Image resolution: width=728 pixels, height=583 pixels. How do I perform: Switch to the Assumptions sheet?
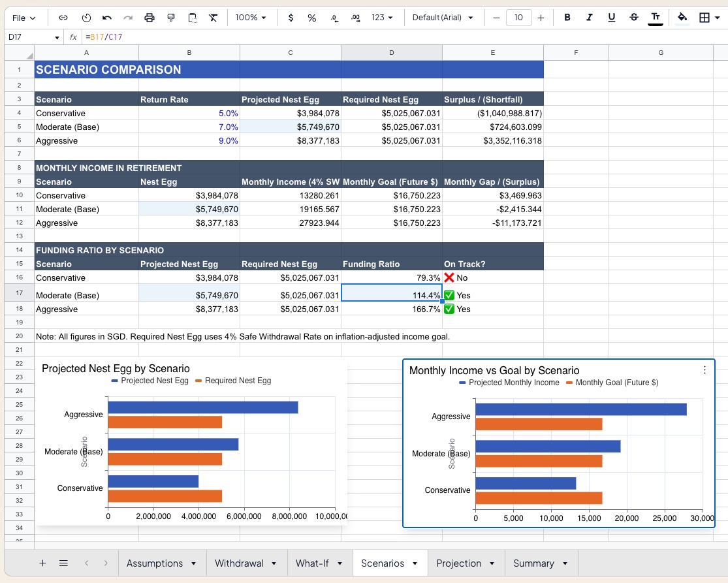(155, 563)
